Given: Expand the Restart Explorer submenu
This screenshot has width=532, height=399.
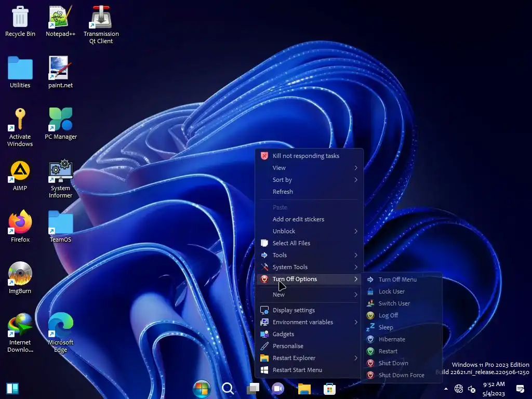Looking at the screenshot, I should pos(309,358).
